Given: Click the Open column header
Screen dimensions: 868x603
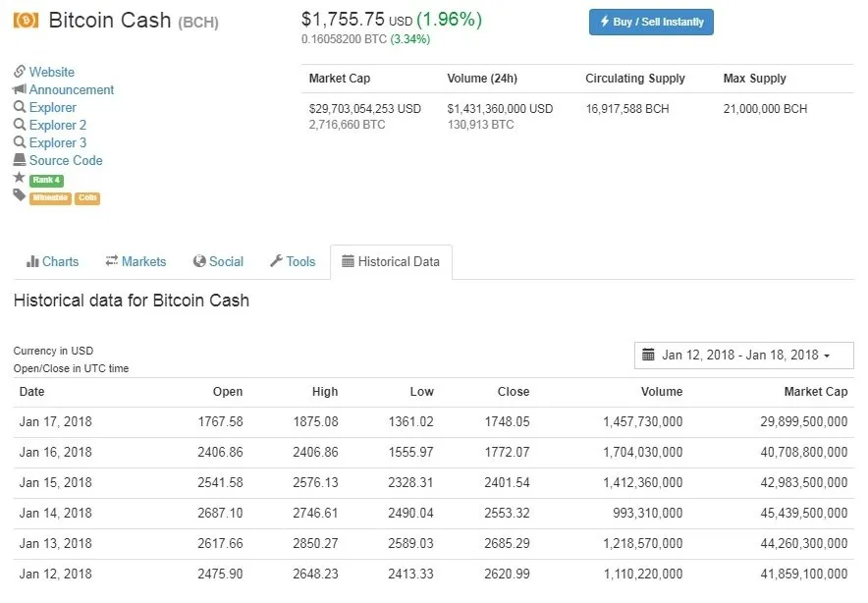Looking at the screenshot, I should coord(228,392).
